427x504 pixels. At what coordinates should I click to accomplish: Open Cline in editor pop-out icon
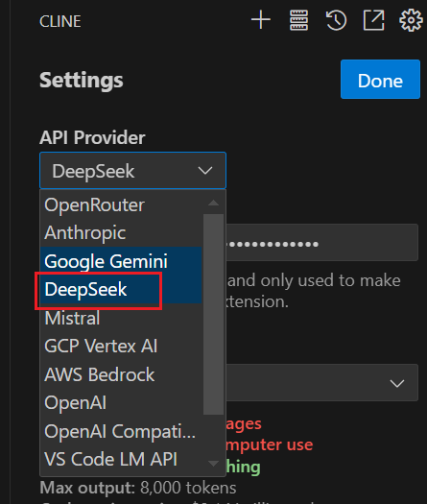373,20
